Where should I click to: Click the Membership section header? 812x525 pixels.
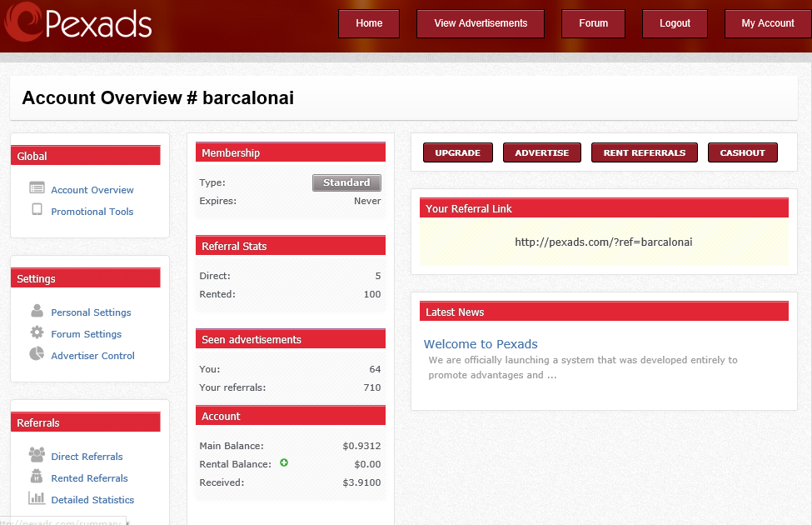tap(291, 152)
